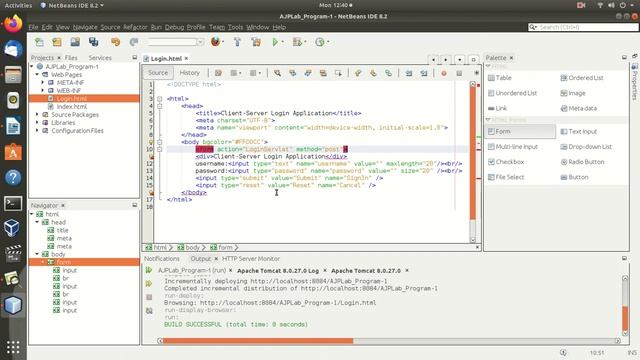Re-run the output with green arrows icon
The height and width of the screenshot is (360, 640).
point(149,270)
